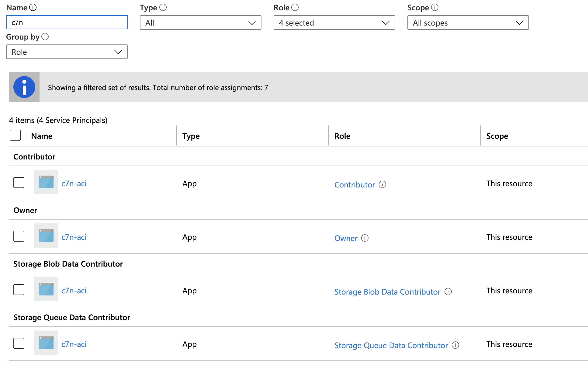Click the info icon beside Group by

pyautogui.click(x=45, y=37)
